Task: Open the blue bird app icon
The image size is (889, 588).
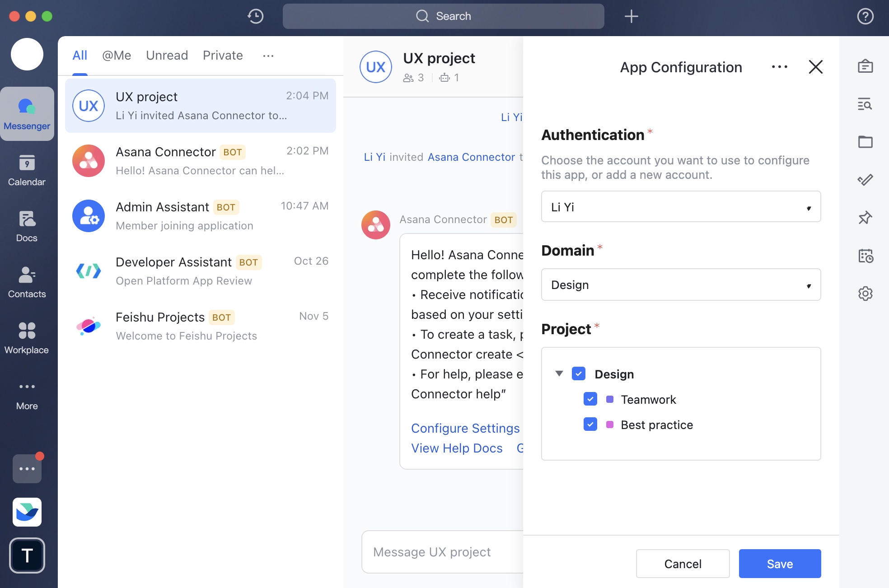Action: point(27,512)
